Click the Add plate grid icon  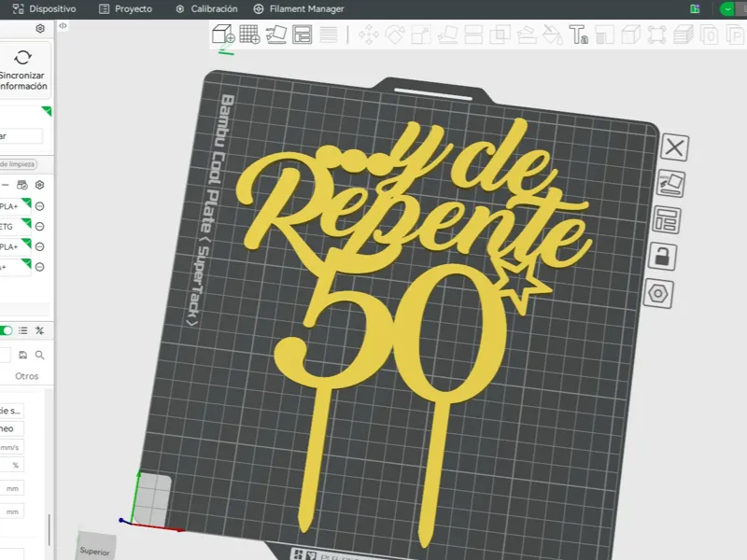(x=249, y=35)
